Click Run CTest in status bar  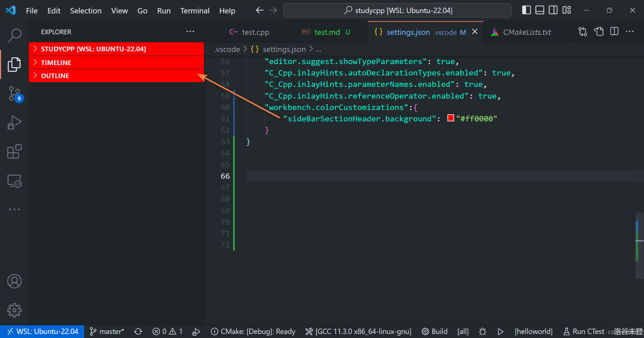(584, 332)
